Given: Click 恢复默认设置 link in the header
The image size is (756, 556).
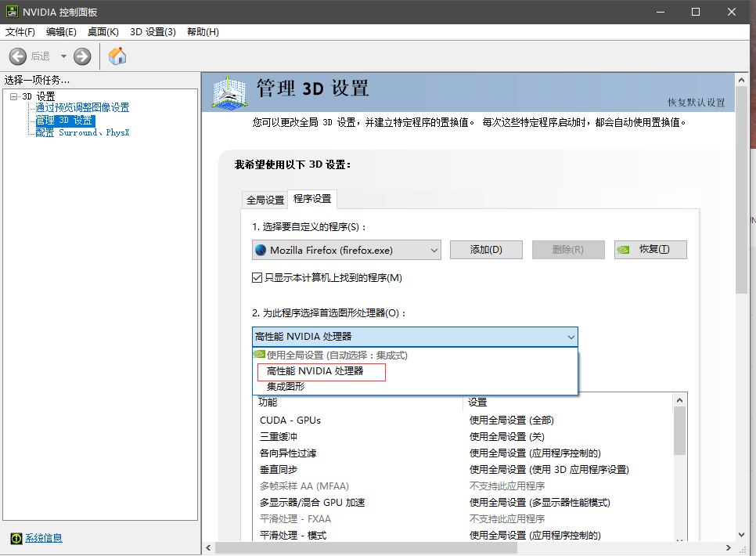Looking at the screenshot, I should pos(697,103).
